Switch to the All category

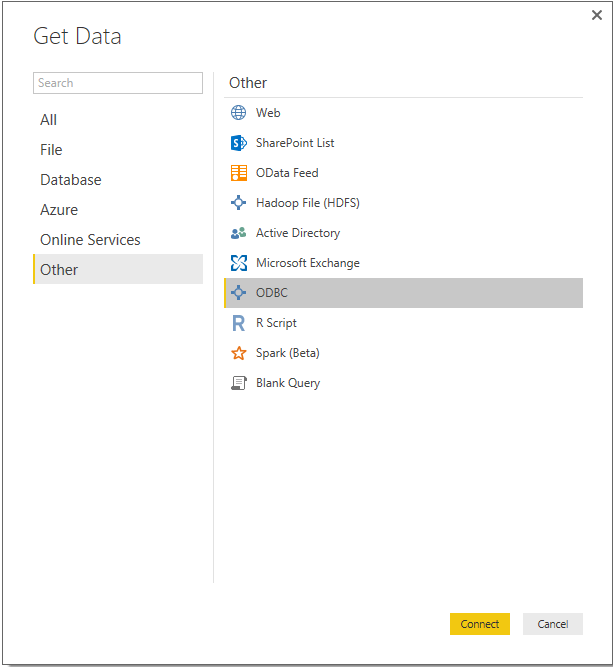pos(49,120)
